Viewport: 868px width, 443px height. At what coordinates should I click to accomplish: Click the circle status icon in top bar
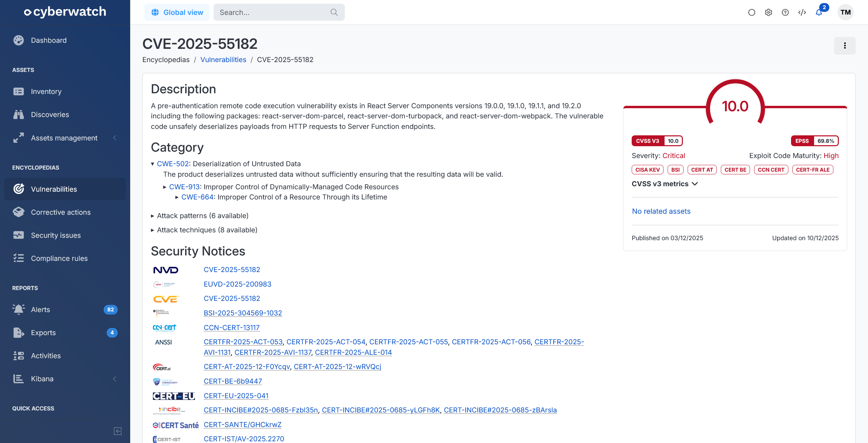click(752, 13)
